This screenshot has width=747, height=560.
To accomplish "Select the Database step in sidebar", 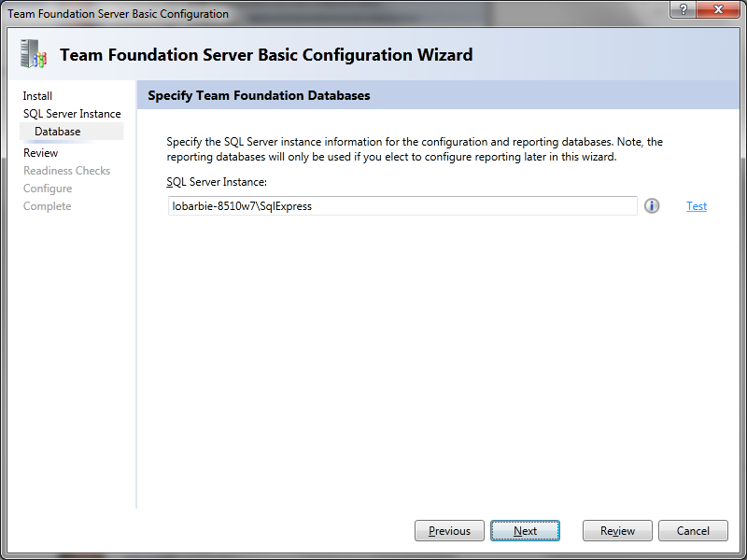I will click(72, 132).
